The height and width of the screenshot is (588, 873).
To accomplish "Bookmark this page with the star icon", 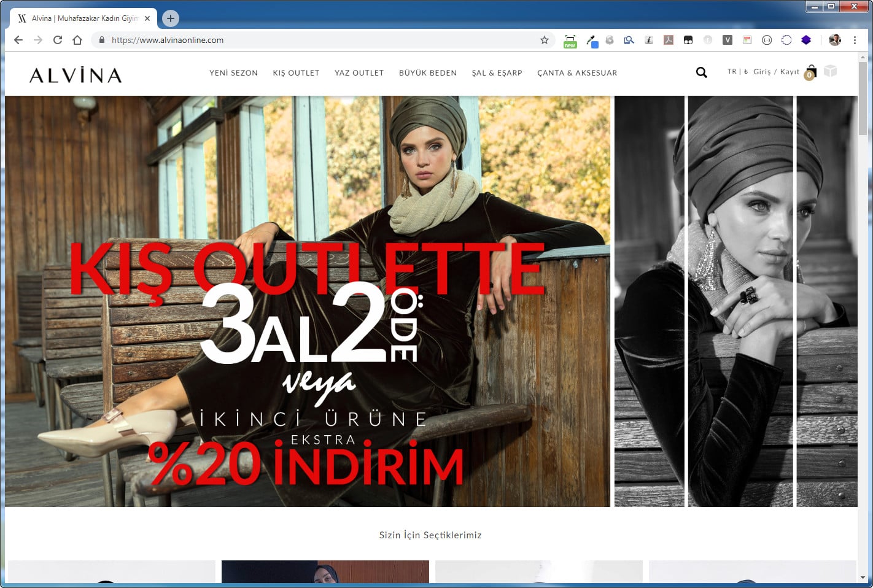I will (544, 40).
